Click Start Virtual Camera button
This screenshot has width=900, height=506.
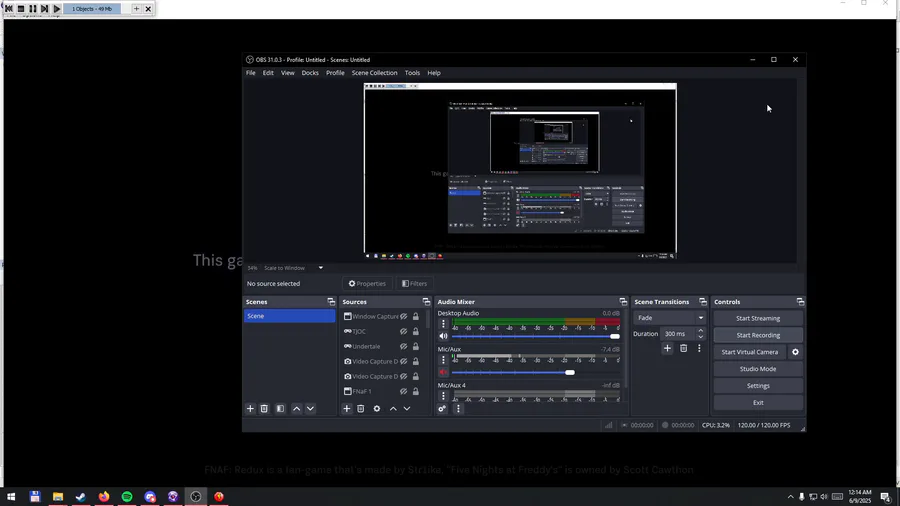coord(750,352)
